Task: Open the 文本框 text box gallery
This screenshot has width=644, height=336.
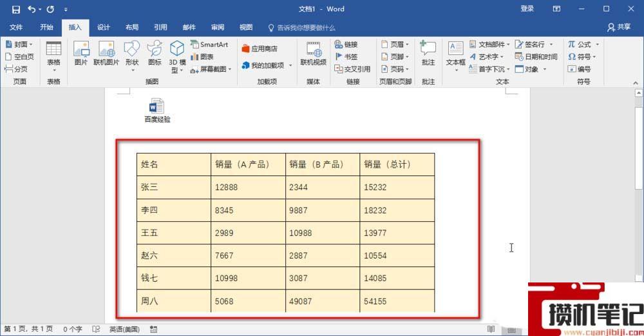Action: coord(455,56)
